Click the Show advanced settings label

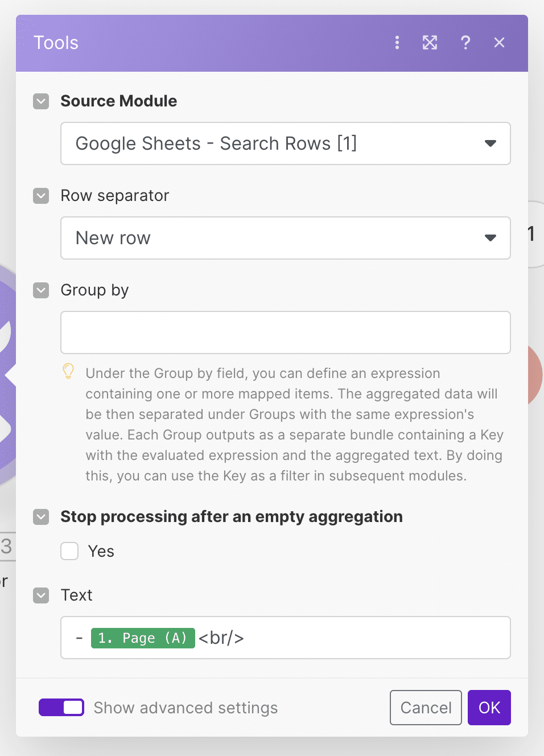pyautogui.click(x=186, y=708)
